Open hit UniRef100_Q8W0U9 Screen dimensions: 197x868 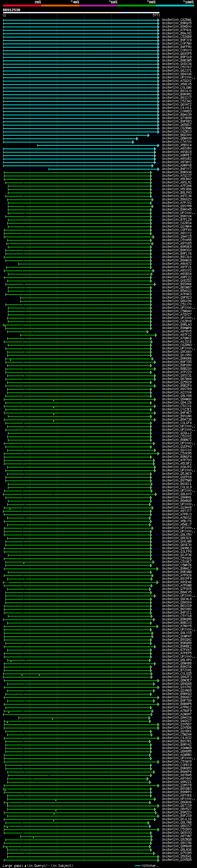[x=176, y=139]
